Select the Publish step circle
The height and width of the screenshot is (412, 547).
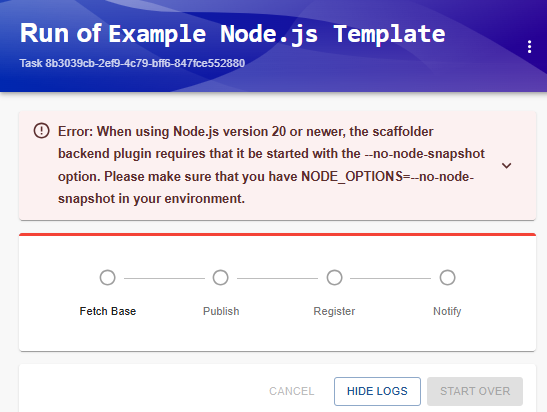(x=220, y=278)
